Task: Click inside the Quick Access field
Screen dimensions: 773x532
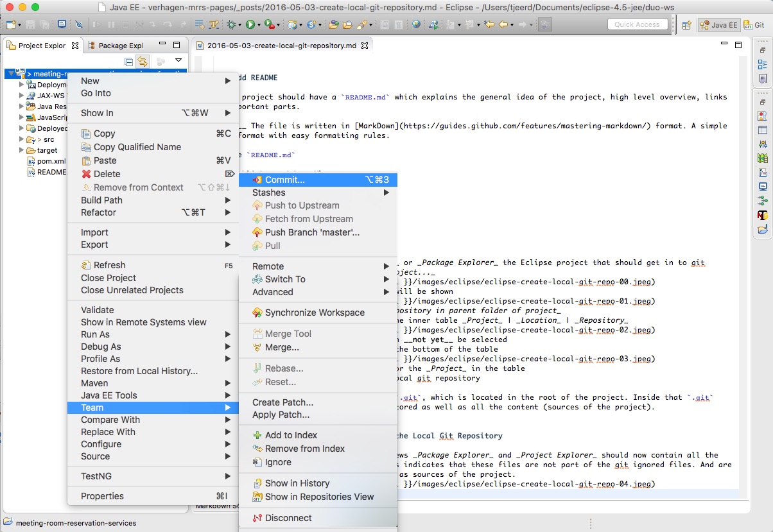Action: pos(638,24)
